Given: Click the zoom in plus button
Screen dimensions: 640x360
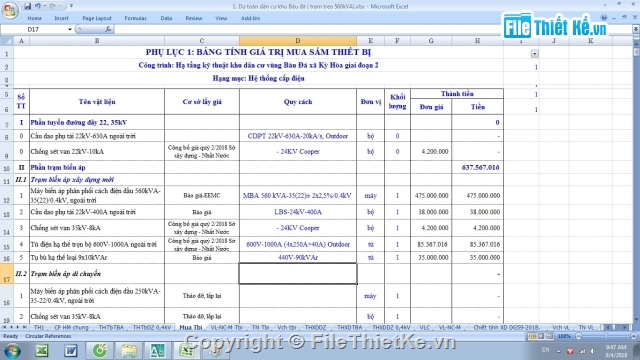Looking at the screenshot, I should click(x=633, y=336).
